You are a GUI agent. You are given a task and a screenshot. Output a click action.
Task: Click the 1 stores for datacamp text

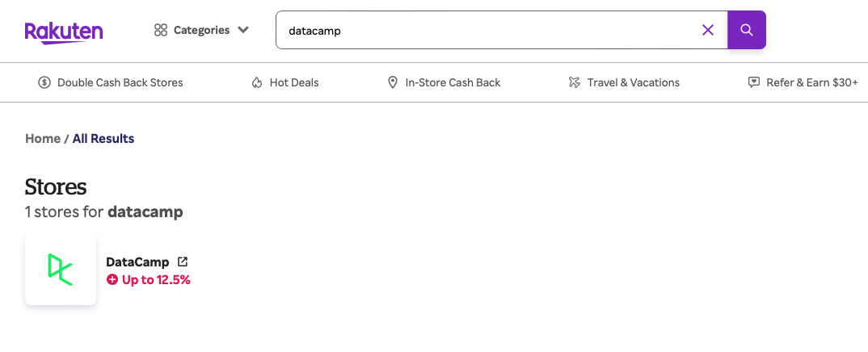click(104, 212)
